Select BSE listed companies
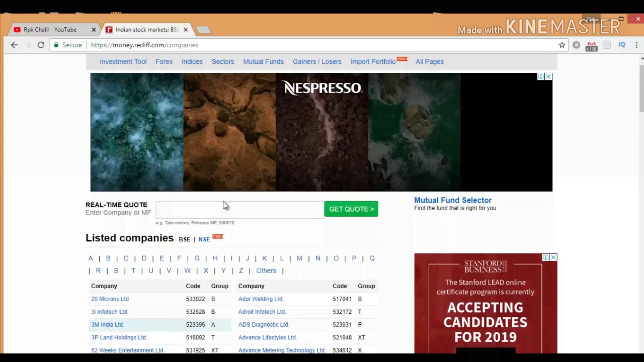 [x=185, y=239]
